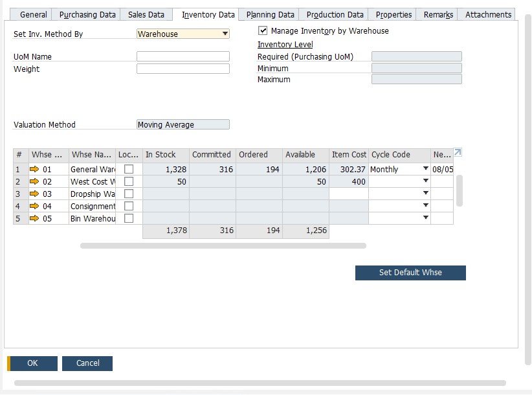This screenshot has height=395, width=532.
Task: Click the Set Default Whse button
Action: click(x=410, y=273)
